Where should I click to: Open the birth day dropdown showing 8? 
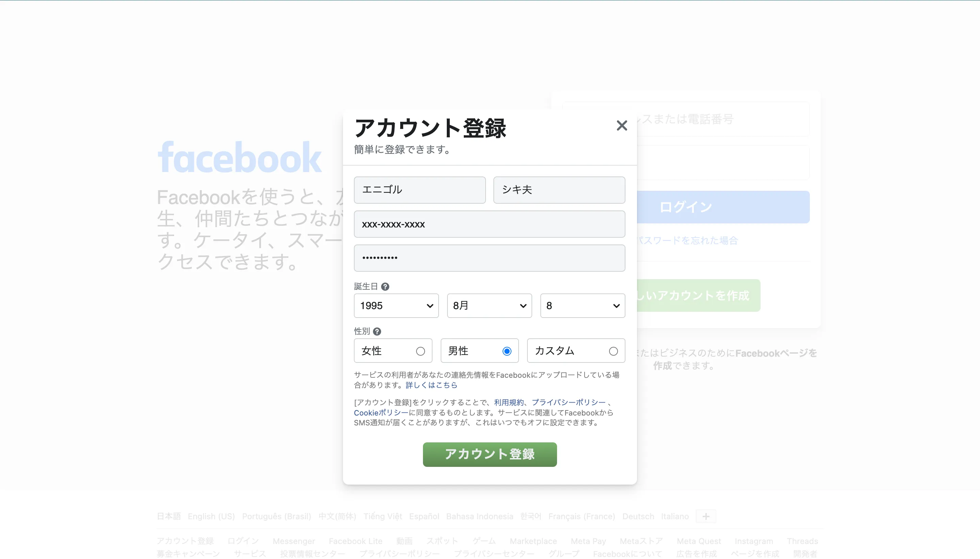coord(583,306)
